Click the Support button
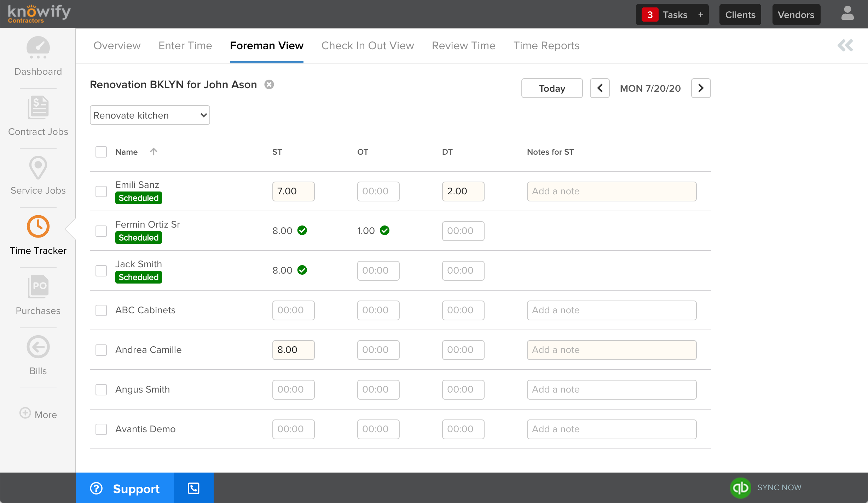 click(x=125, y=488)
